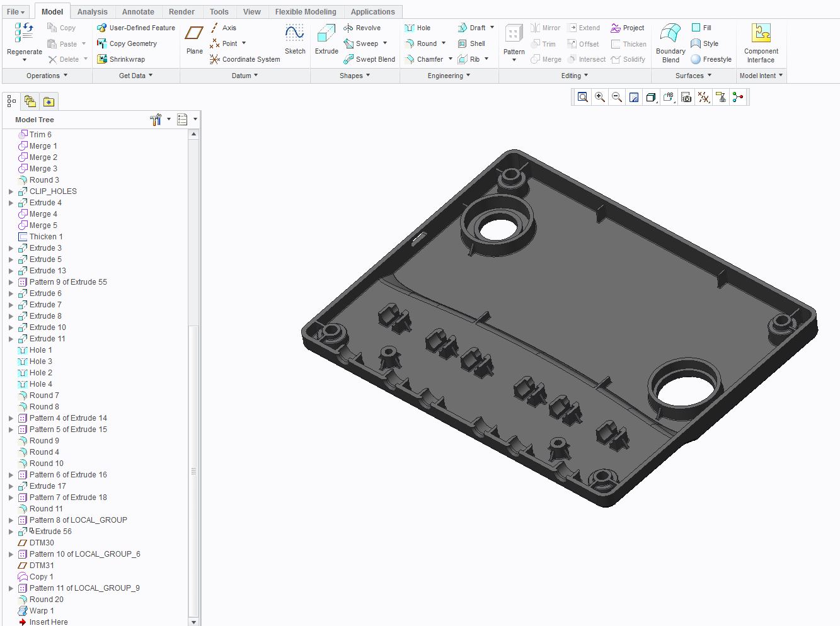Open the View Manager camera icon
The height and width of the screenshot is (626, 840).
click(686, 97)
